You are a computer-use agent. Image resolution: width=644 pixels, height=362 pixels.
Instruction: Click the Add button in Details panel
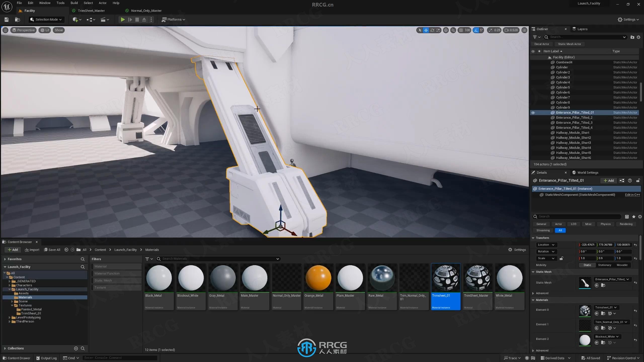pyautogui.click(x=608, y=180)
